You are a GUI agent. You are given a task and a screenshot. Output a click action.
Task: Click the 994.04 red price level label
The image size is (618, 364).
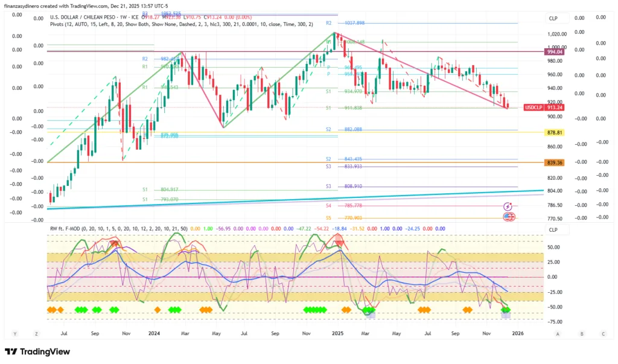point(554,52)
